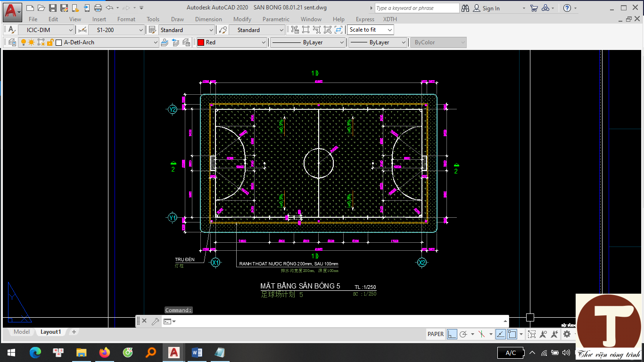
Task: Expand the ICIC-DIM text style dropdown
Action: pos(70,30)
